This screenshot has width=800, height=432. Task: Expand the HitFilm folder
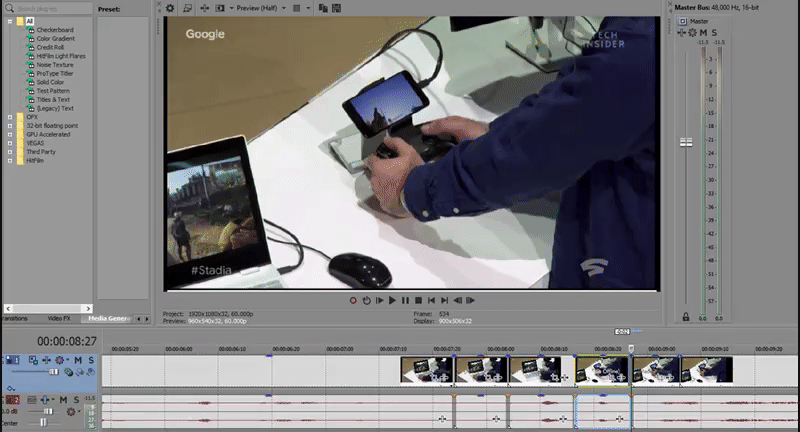[x=10, y=161]
